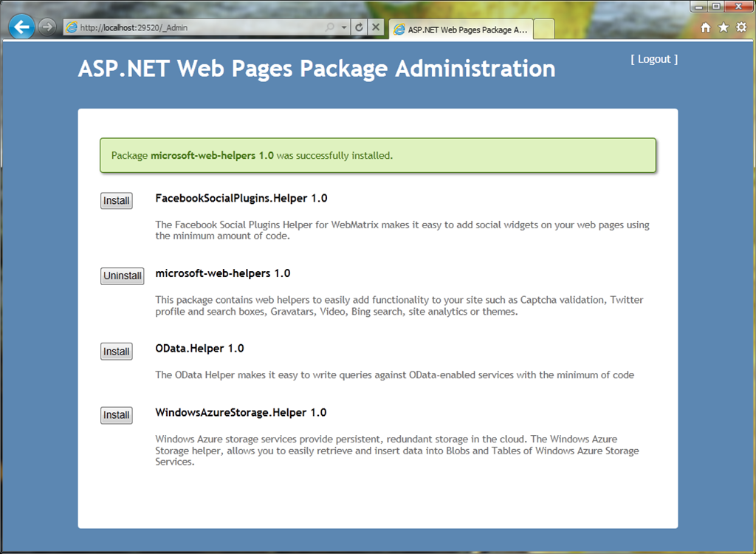Click the OData Helper description text
Screen dimensions: 756x554
[x=394, y=375]
